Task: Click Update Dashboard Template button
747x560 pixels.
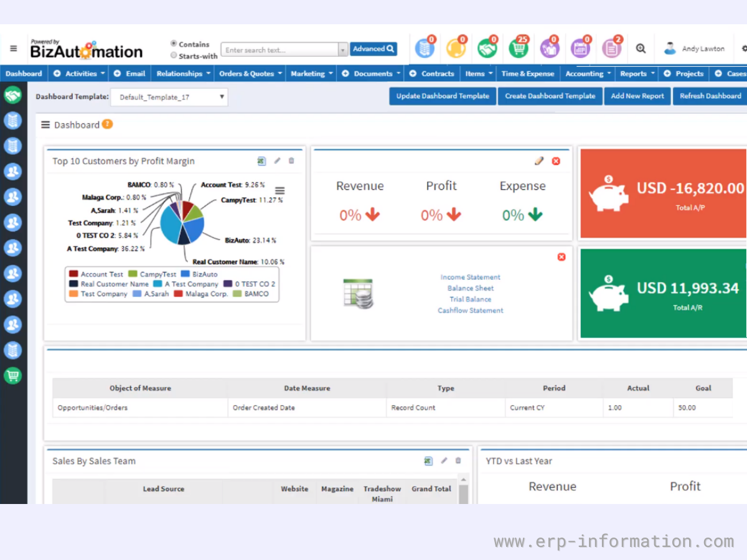Action: point(443,96)
